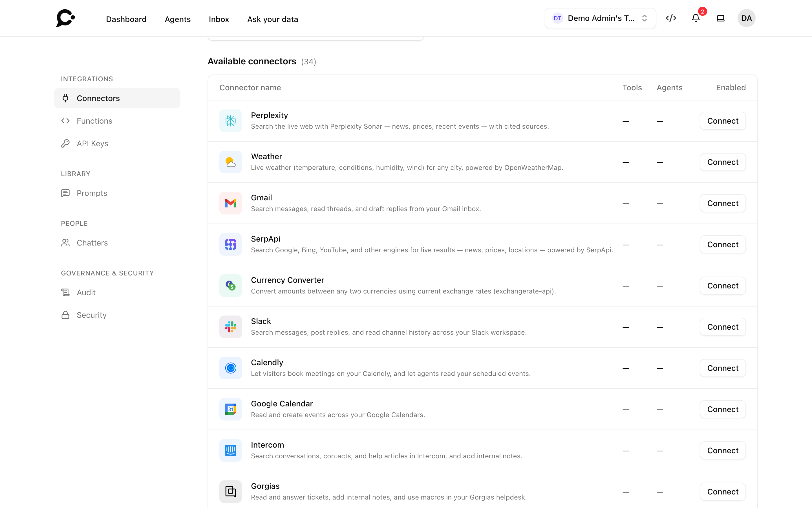Open the DA user avatar menu
The height and width of the screenshot is (508, 812).
click(x=746, y=18)
